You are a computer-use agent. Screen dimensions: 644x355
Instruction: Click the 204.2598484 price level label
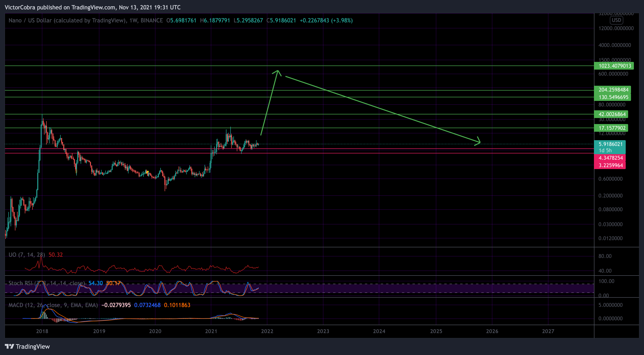(x=612, y=90)
